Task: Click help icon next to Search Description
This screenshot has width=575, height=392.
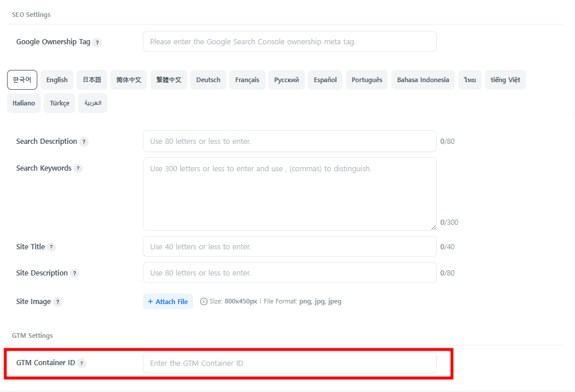Action: (84, 142)
